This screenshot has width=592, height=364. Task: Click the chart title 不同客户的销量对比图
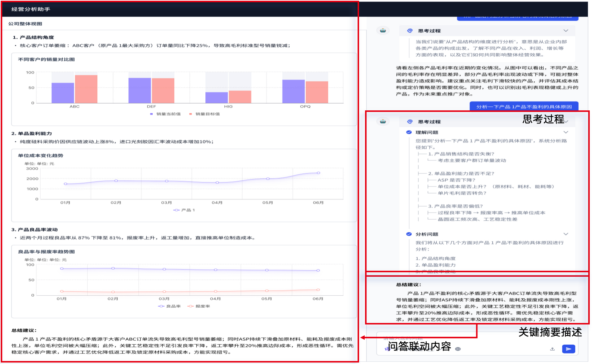point(46,59)
